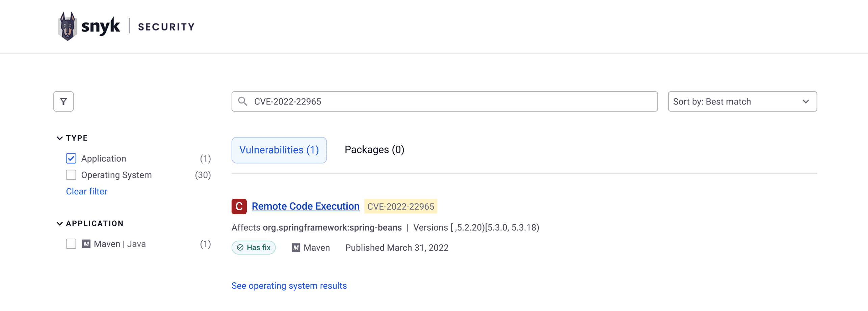This screenshot has width=868, height=311.
Task: Click the search magnifier icon
Action: click(x=242, y=101)
